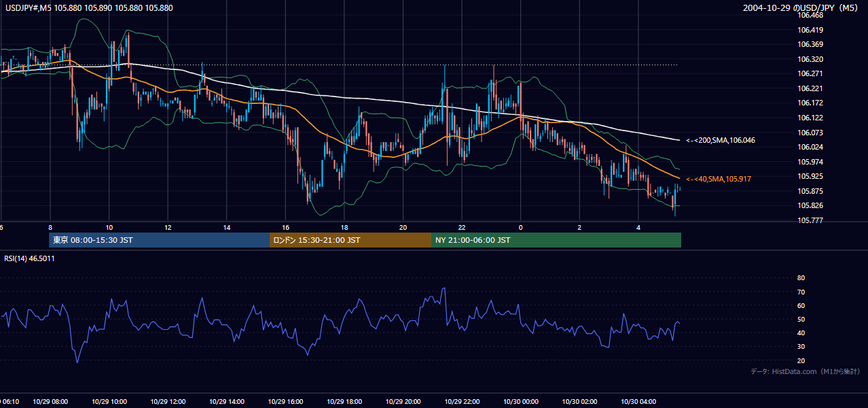Click the 10/29 18:00 date label
This screenshot has height=408, width=868.
click(345, 401)
